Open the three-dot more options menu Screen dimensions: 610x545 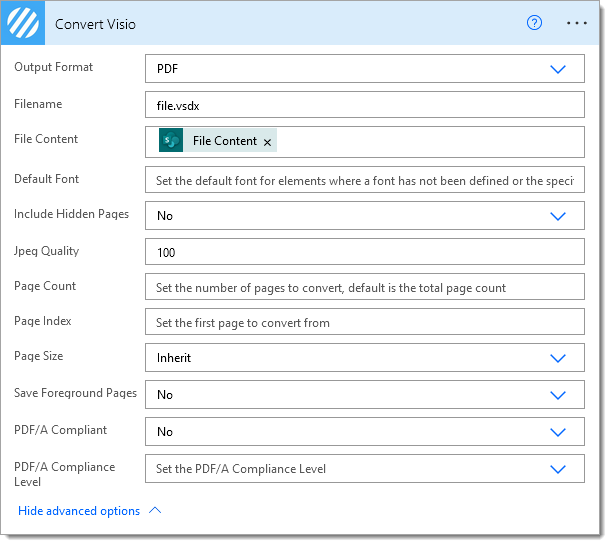click(577, 23)
